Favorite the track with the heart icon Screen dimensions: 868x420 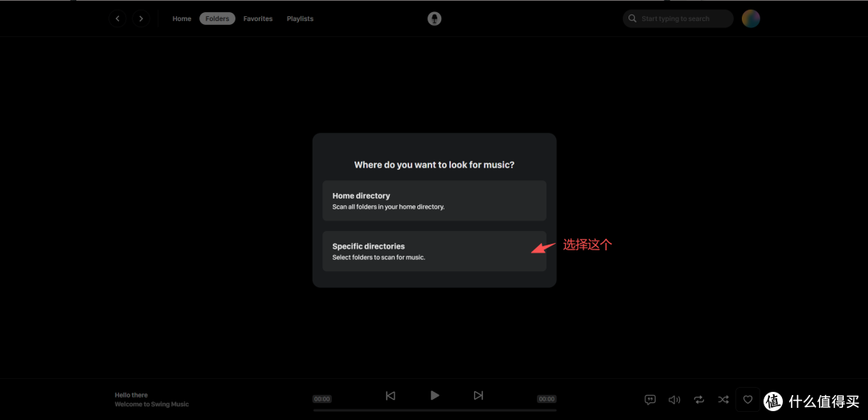(748, 400)
